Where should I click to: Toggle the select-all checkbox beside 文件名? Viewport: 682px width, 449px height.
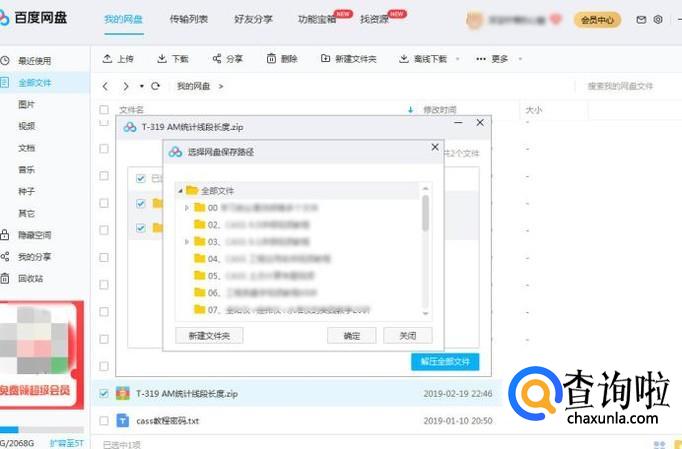point(104,110)
